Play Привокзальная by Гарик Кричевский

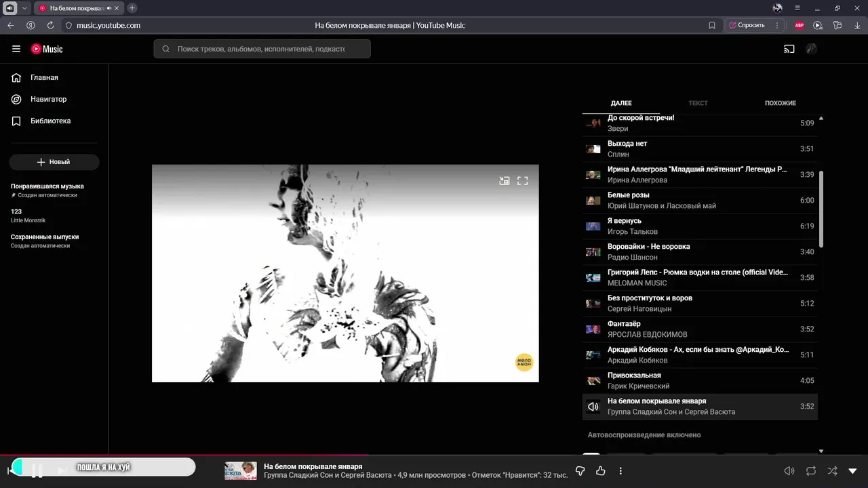pos(700,380)
